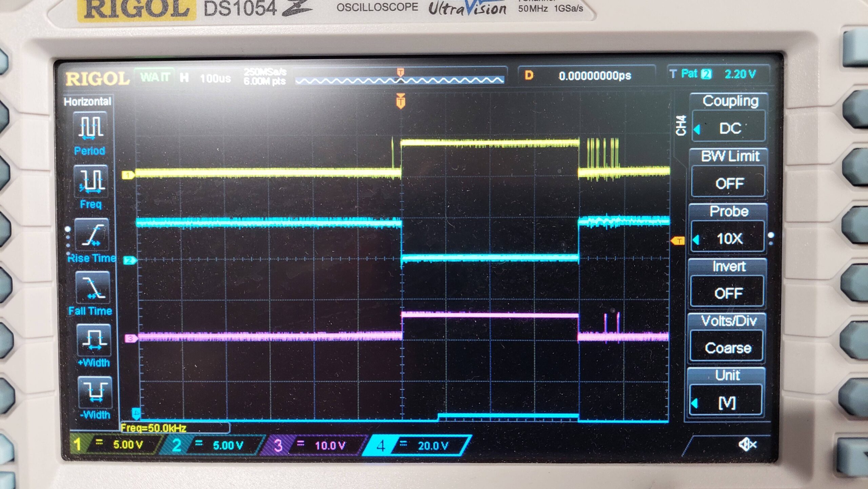Open the Unit [V] dropdown
The image size is (868, 489).
click(727, 403)
